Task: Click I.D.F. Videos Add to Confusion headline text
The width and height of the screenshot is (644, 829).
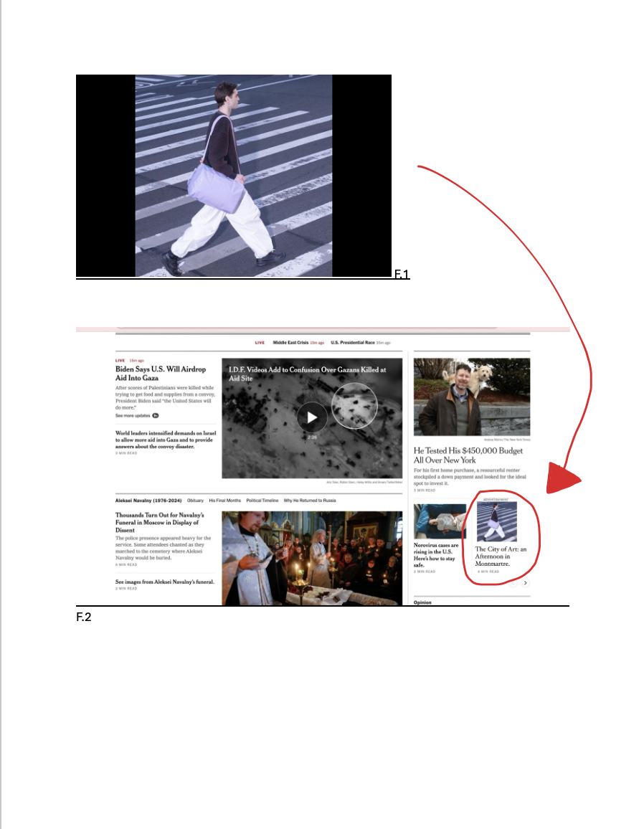Action: coord(307,374)
